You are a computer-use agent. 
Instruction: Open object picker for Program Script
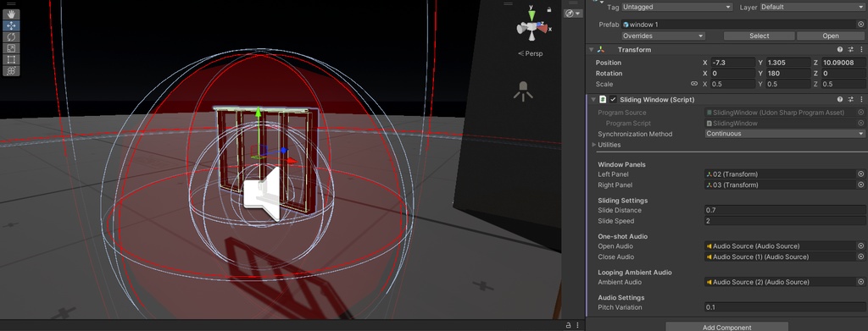coord(861,124)
